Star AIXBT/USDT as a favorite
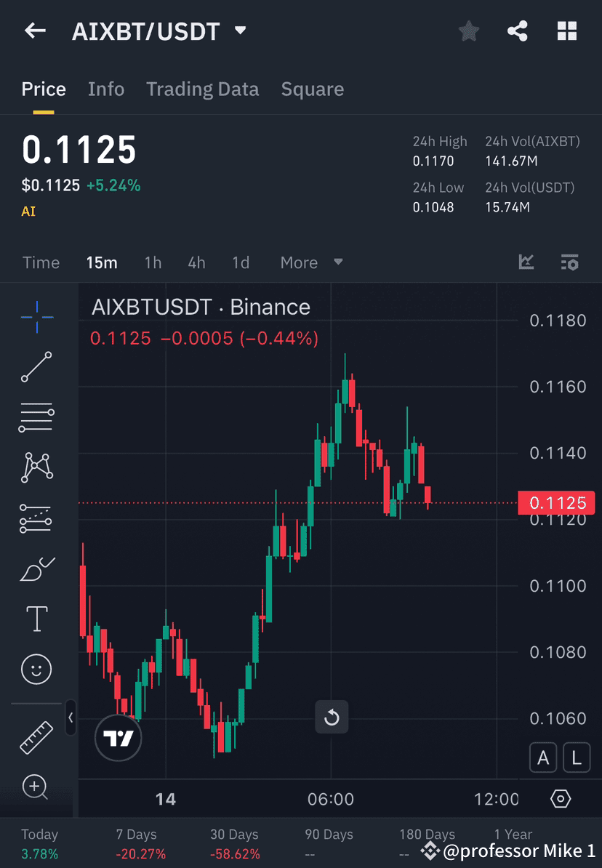 468,31
